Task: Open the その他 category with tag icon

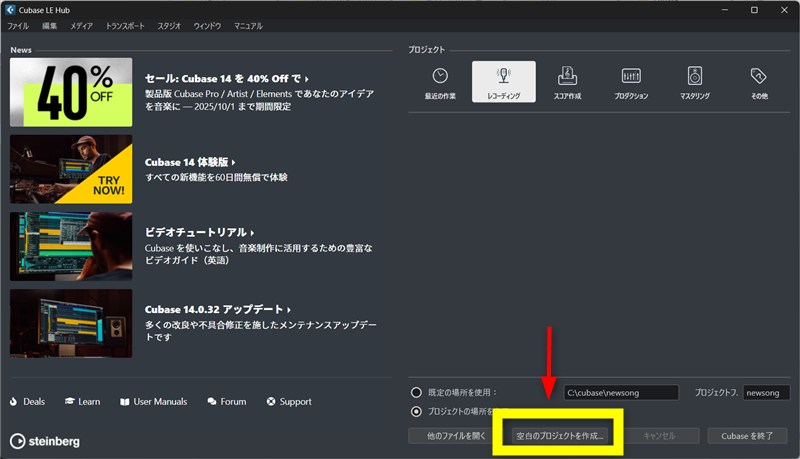Action: [x=759, y=83]
